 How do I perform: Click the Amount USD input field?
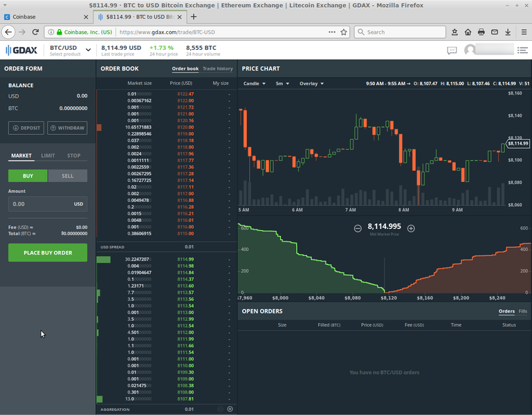click(x=48, y=204)
